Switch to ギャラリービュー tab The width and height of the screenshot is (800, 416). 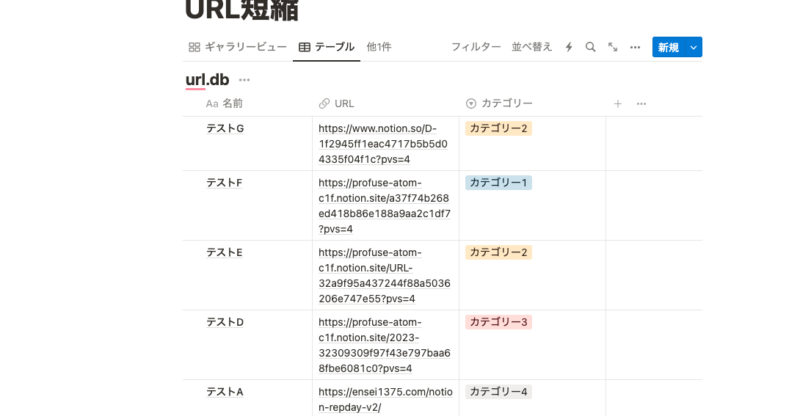click(x=237, y=47)
